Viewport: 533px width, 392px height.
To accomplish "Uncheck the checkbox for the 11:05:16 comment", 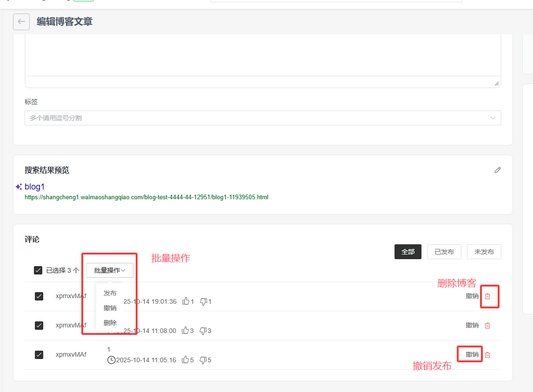I will click(39, 355).
